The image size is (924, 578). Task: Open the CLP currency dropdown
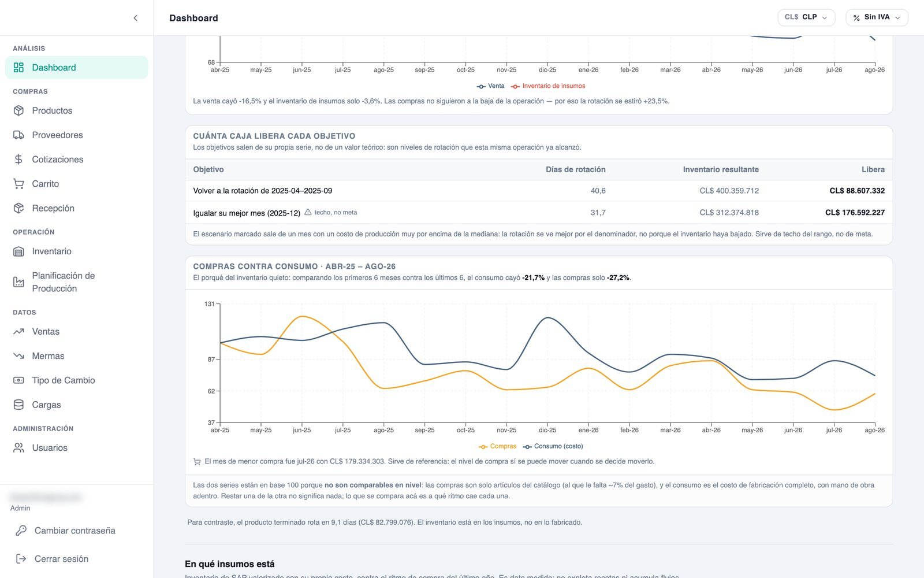coord(806,17)
